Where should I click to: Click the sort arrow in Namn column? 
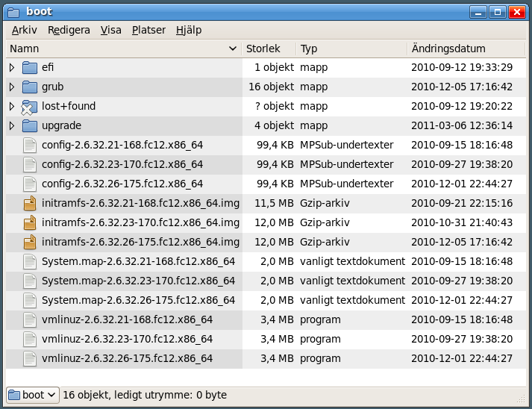232,49
